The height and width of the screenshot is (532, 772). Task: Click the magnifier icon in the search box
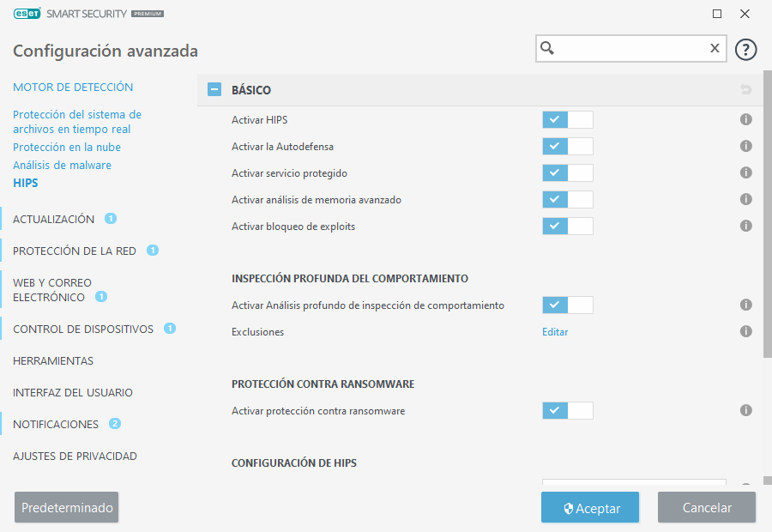click(x=547, y=48)
